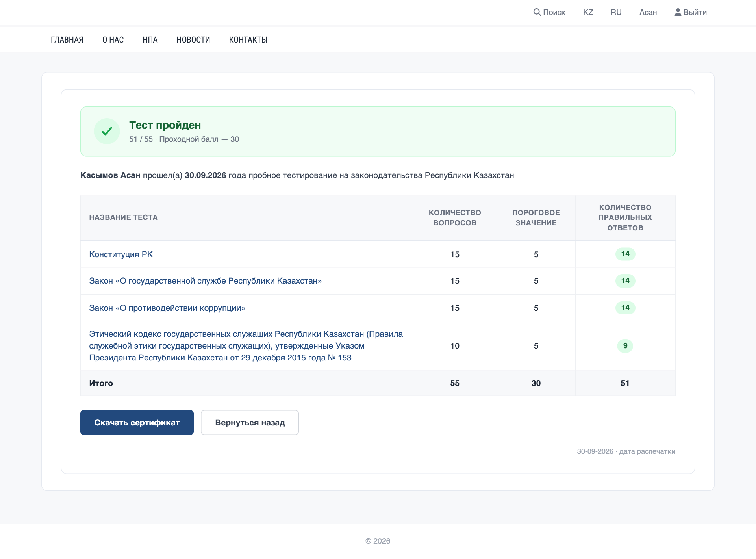Image resolution: width=756 pixels, height=559 pixels.
Task: Click the Скачать сертификат button
Action: click(x=137, y=423)
